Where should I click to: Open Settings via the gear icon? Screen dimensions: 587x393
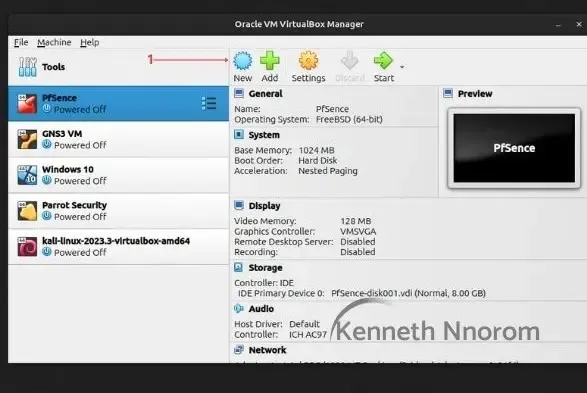(x=308, y=61)
